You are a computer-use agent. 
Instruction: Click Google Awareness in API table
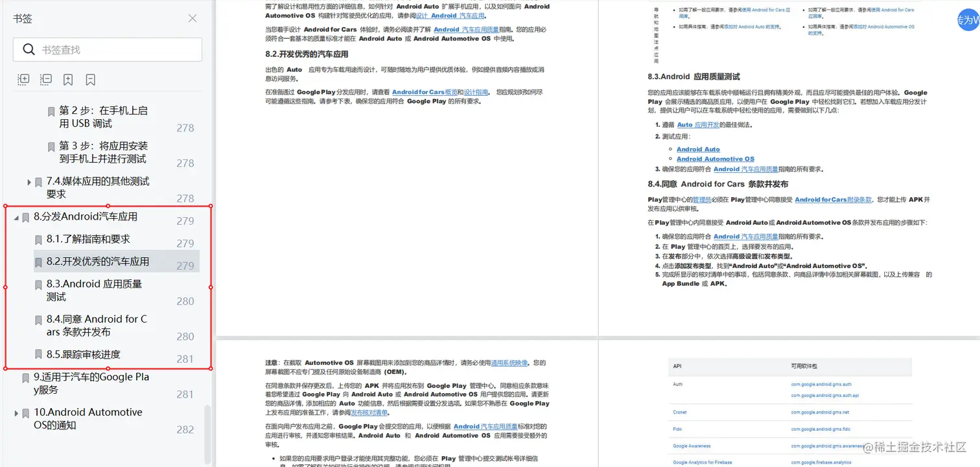click(692, 446)
